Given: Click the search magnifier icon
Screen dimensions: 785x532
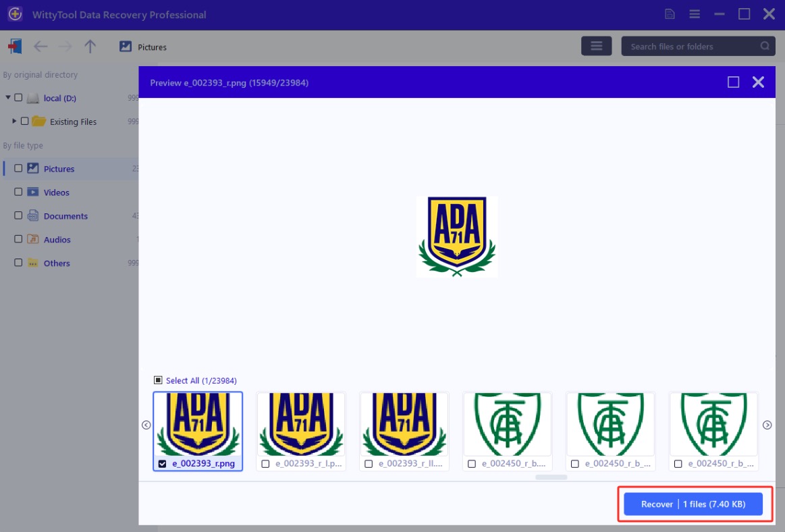Looking at the screenshot, I should (765, 46).
